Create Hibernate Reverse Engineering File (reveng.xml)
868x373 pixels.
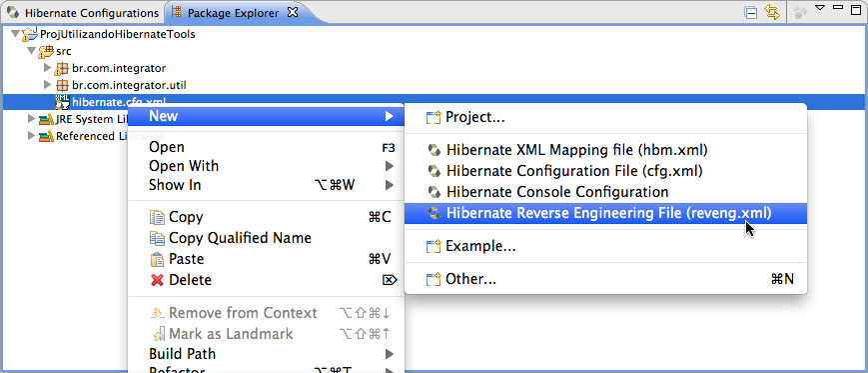pos(605,213)
